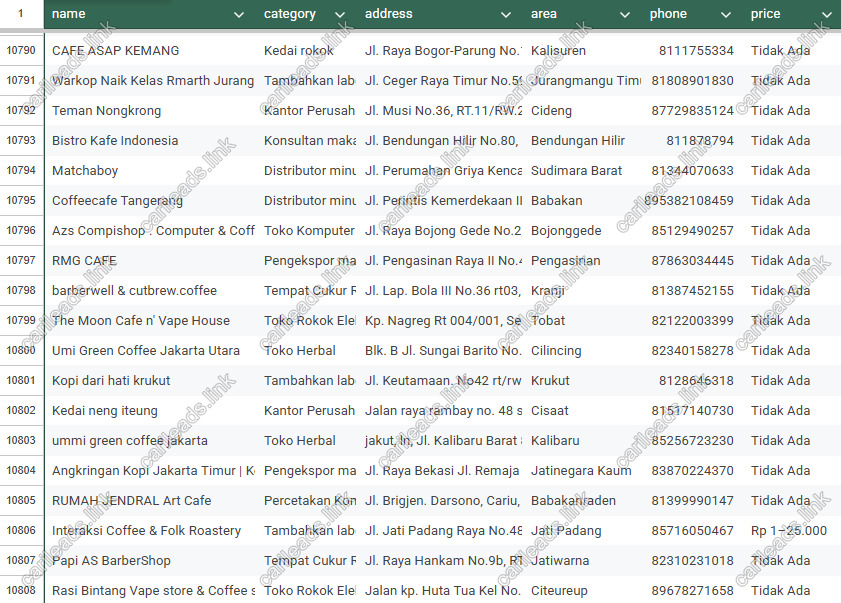Click phone number 811878794
Viewport: 841px width, 603px height.
pos(699,141)
